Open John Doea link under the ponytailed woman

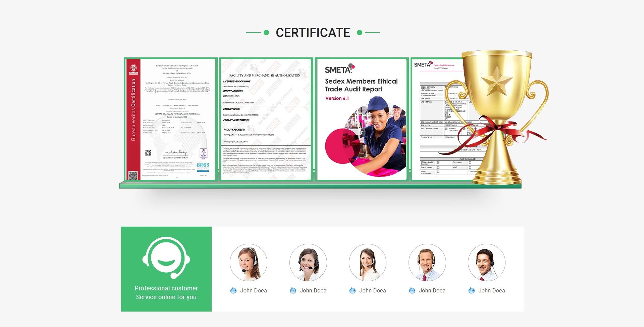click(254, 290)
